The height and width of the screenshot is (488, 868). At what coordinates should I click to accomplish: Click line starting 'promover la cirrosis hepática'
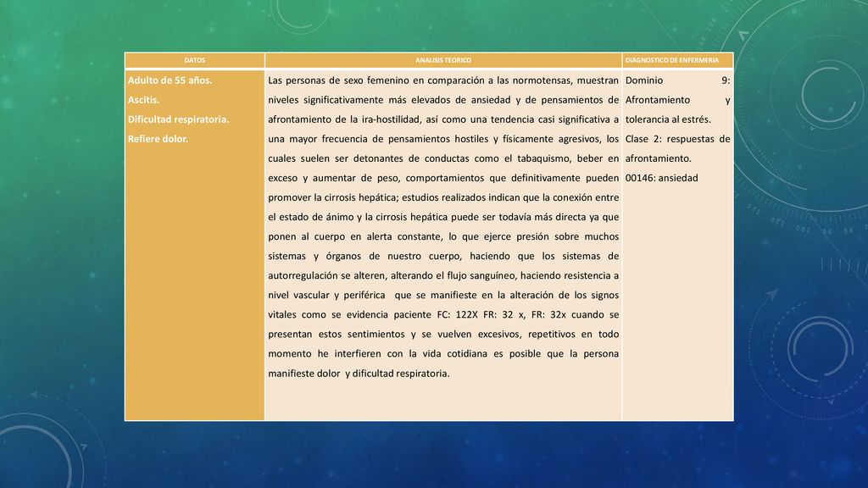coord(443,197)
